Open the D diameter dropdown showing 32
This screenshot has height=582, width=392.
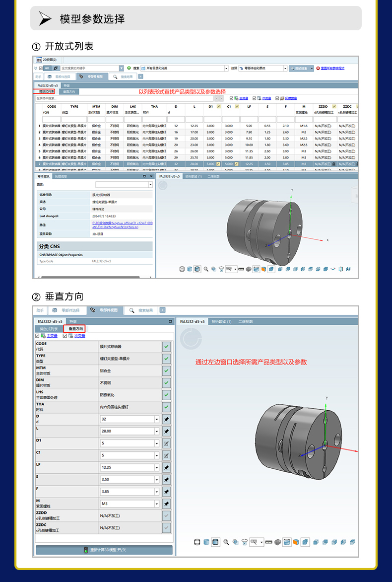(x=157, y=419)
